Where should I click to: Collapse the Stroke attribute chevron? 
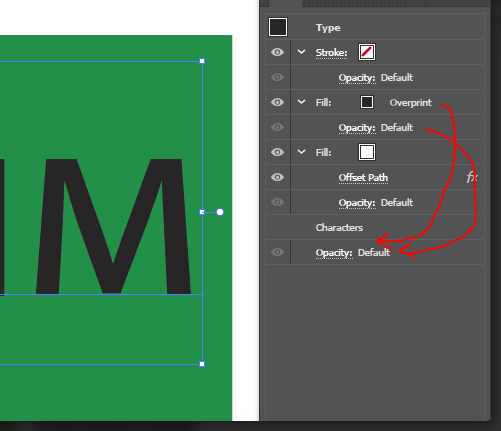tap(301, 52)
